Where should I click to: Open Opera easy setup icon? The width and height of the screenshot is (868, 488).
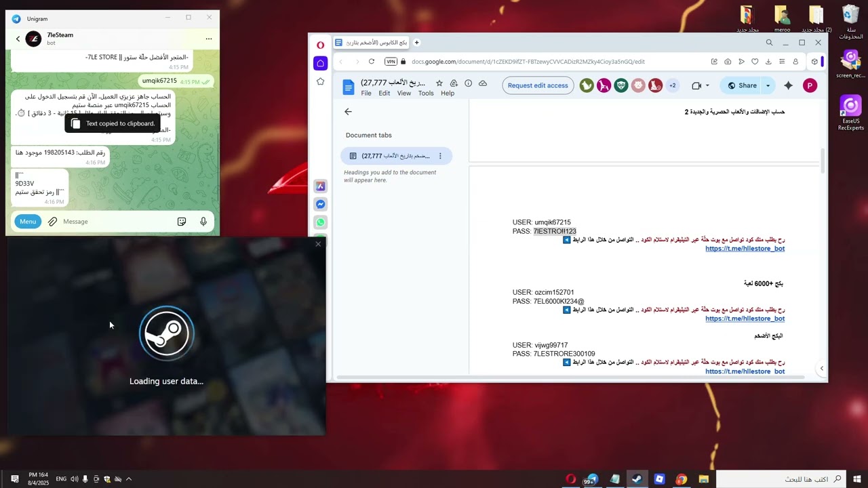[x=782, y=62]
